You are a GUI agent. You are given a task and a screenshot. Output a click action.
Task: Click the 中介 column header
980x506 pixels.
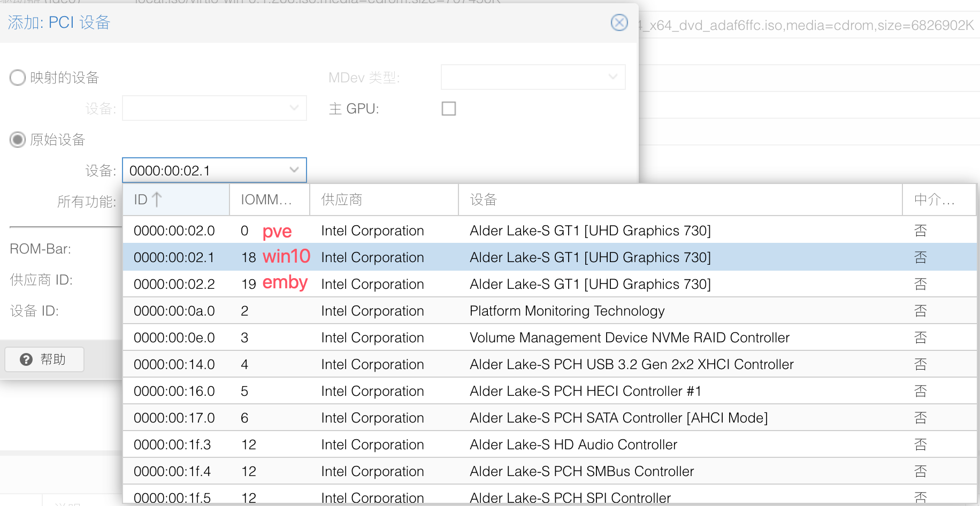pos(938,200)
